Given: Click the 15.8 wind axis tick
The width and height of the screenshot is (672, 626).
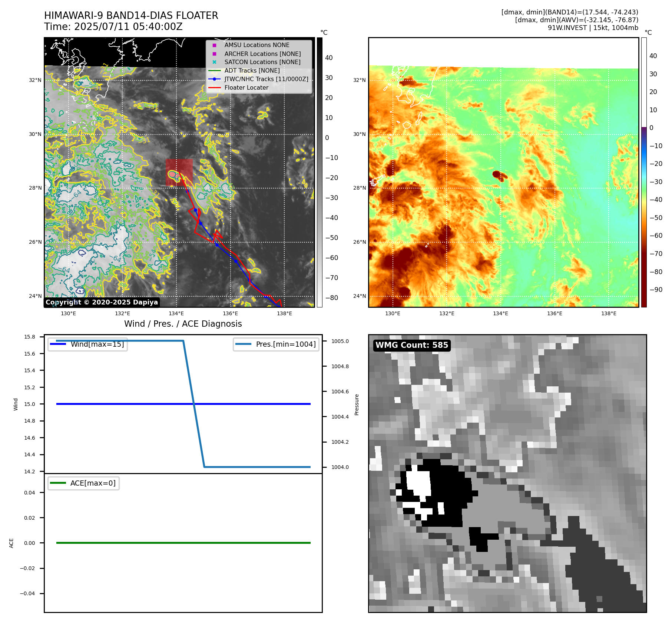Looking at the screenshot, I should (30, 337).
